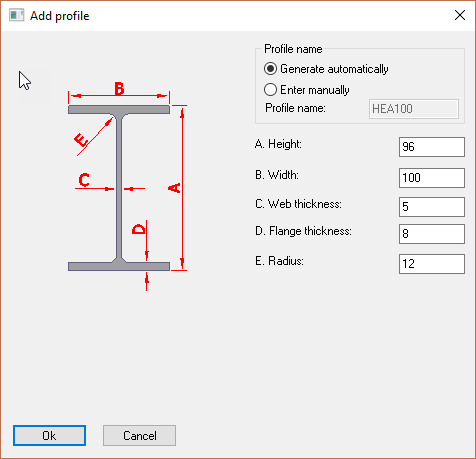This screenshot has height=459, width=476.
Task: Click the red B width dimension label
Action: [119, 89]
